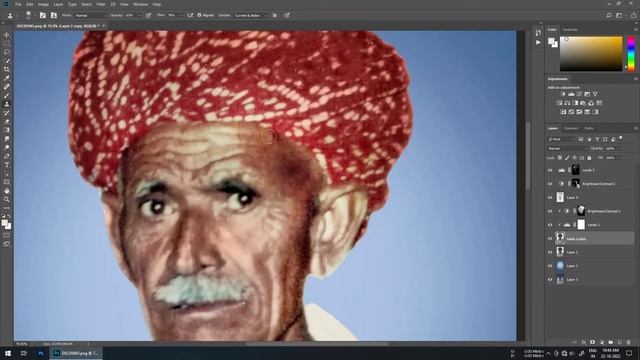Hide the blue gradient background layer

coord(550,266)
